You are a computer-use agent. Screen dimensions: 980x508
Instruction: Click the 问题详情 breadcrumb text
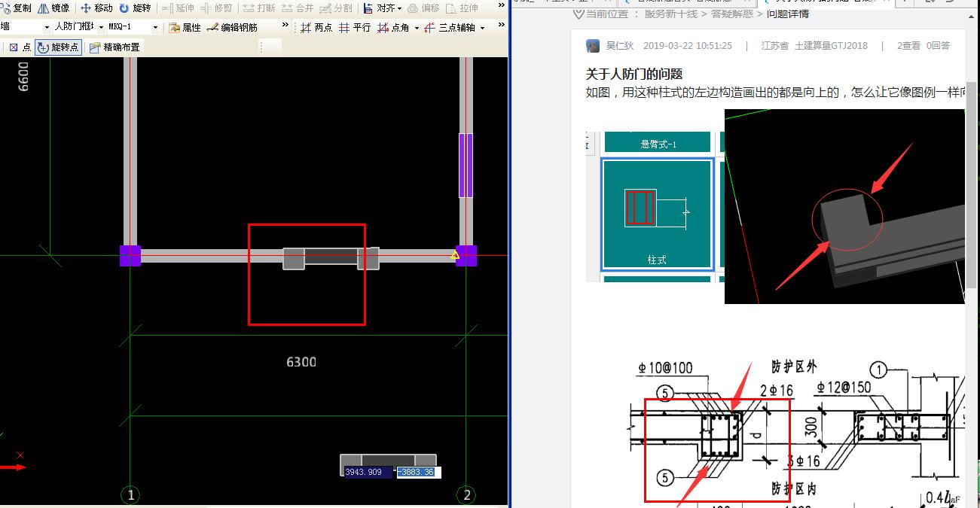788,14
